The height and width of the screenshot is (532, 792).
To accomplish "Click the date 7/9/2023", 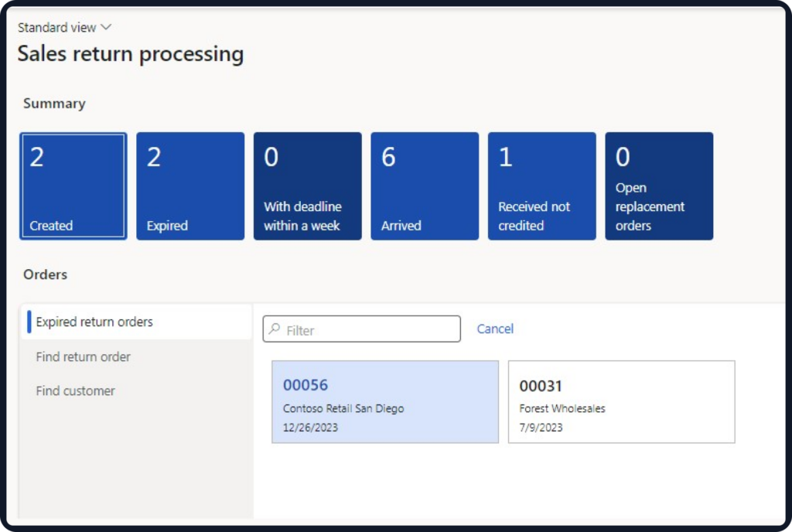I will point(541,428).
